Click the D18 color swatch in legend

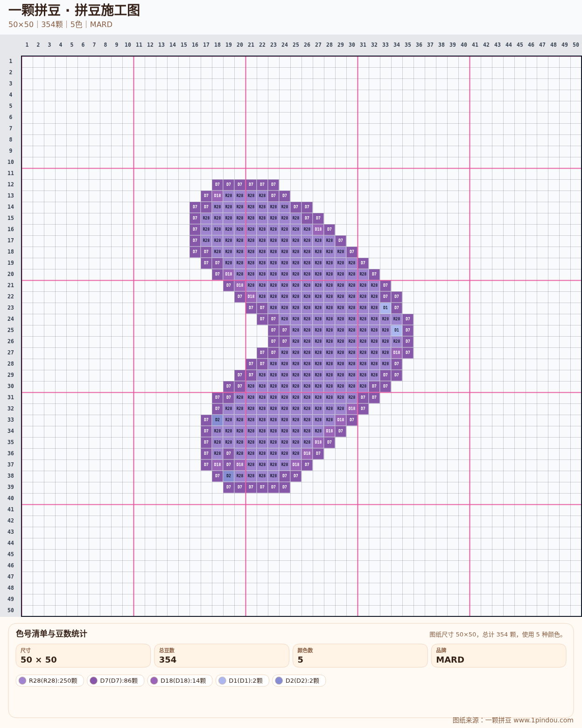[x=154, y=681]
